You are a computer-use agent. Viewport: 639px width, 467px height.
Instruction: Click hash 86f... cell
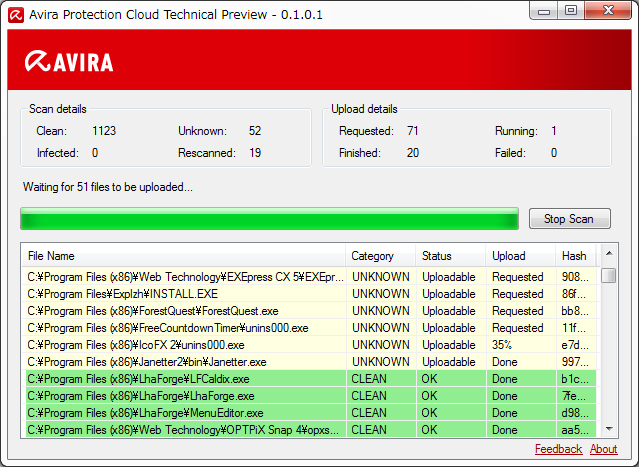574,294
